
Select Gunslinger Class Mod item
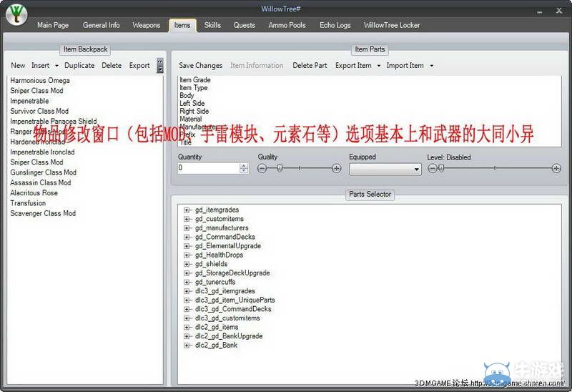tap(43, 172)
